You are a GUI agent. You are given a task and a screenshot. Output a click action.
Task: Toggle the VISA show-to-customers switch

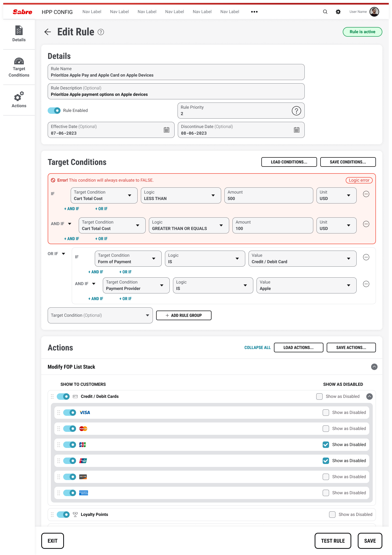tap(70, 413)
